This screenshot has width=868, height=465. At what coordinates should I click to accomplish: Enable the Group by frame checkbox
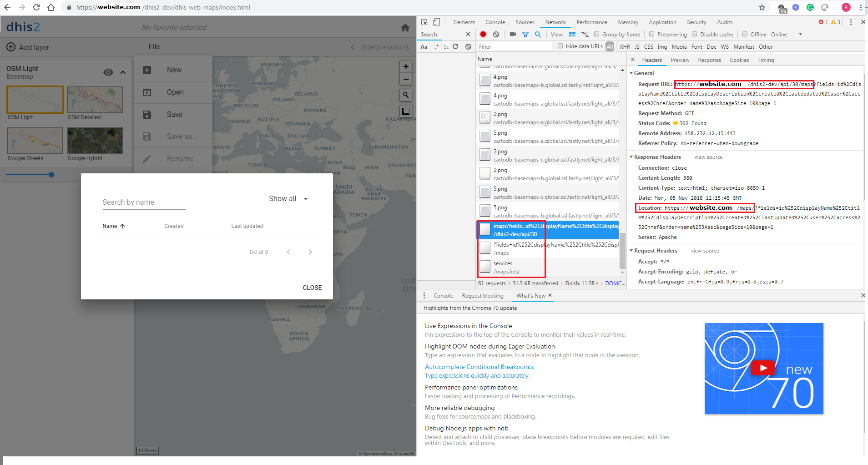pyautogui.click(x=596, y=34)
